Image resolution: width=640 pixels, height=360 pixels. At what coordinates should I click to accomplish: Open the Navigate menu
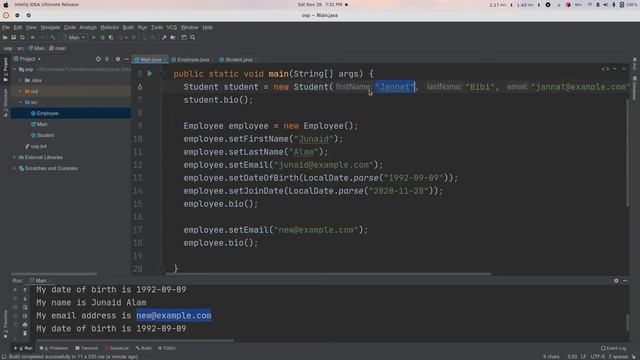tap(50, 27)
